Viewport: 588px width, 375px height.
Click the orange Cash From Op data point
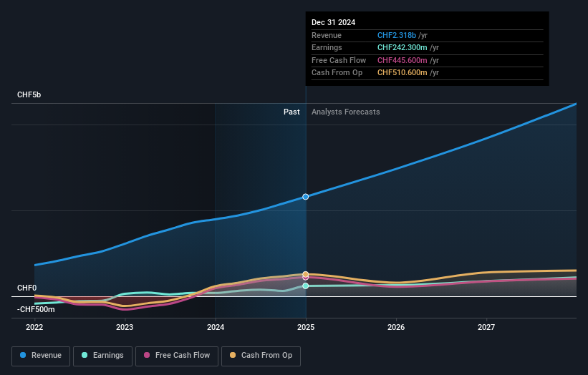[x=306, y=274]
